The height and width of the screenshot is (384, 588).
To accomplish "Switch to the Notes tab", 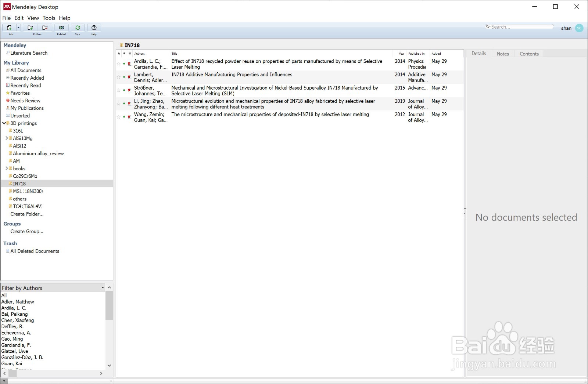I will tap(503, 54).
